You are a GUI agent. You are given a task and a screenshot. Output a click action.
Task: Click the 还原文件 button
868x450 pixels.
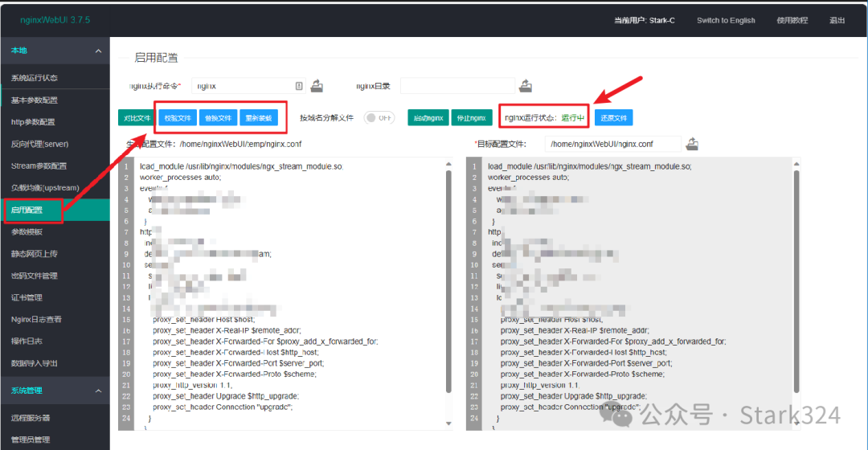(x=614, y=118)
